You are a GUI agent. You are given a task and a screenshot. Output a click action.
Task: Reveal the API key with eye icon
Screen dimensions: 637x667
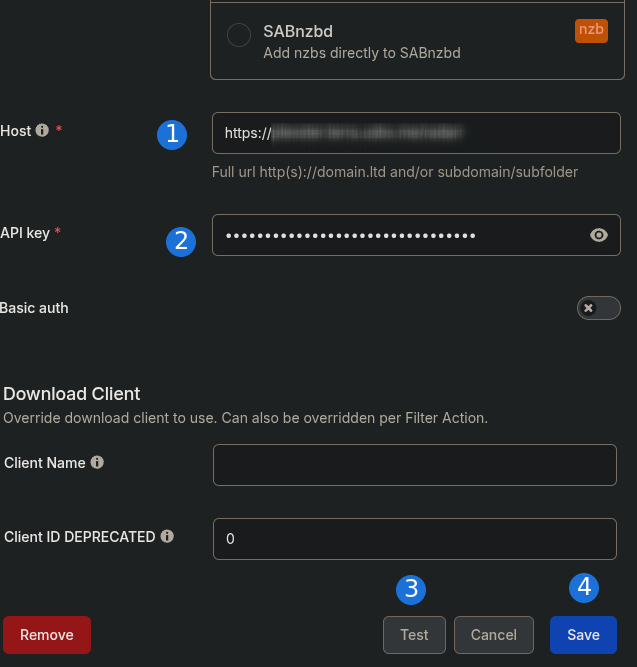599,235
